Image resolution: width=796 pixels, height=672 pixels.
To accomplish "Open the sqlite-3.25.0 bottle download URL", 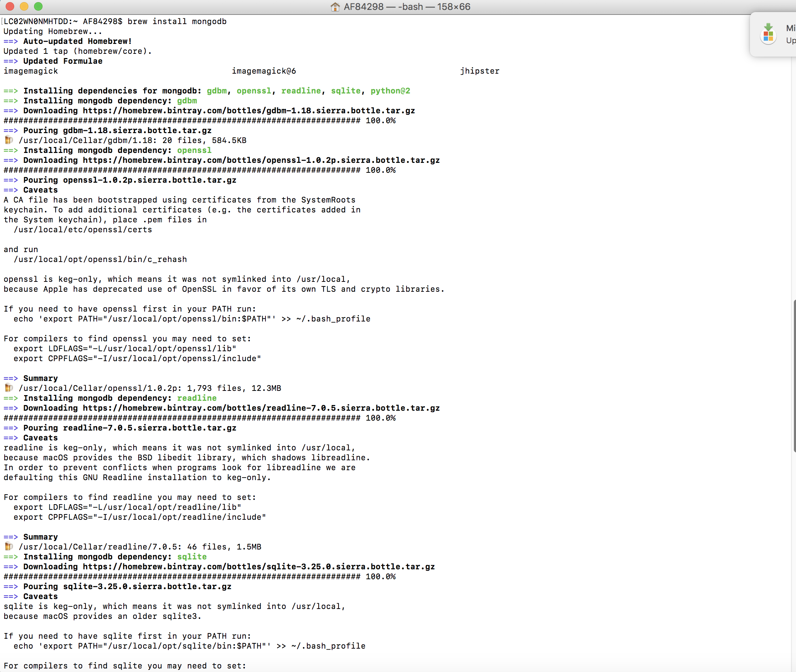I will pos(258,566).
